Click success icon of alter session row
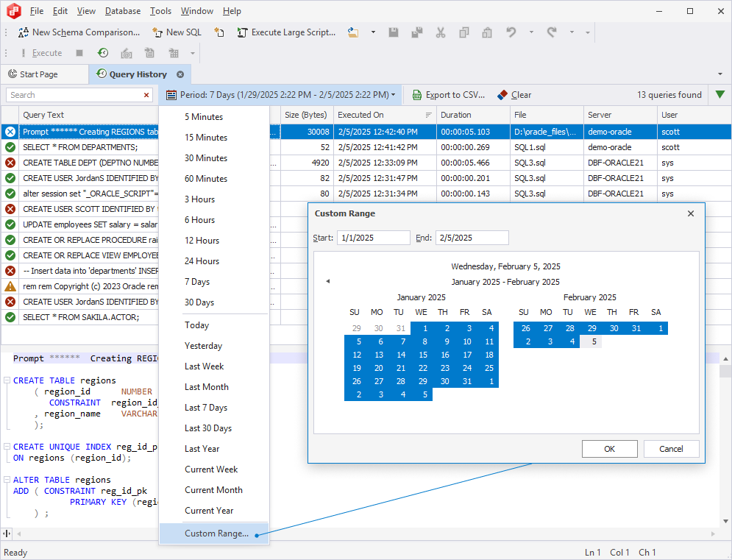732x560 pixels. 10,194
